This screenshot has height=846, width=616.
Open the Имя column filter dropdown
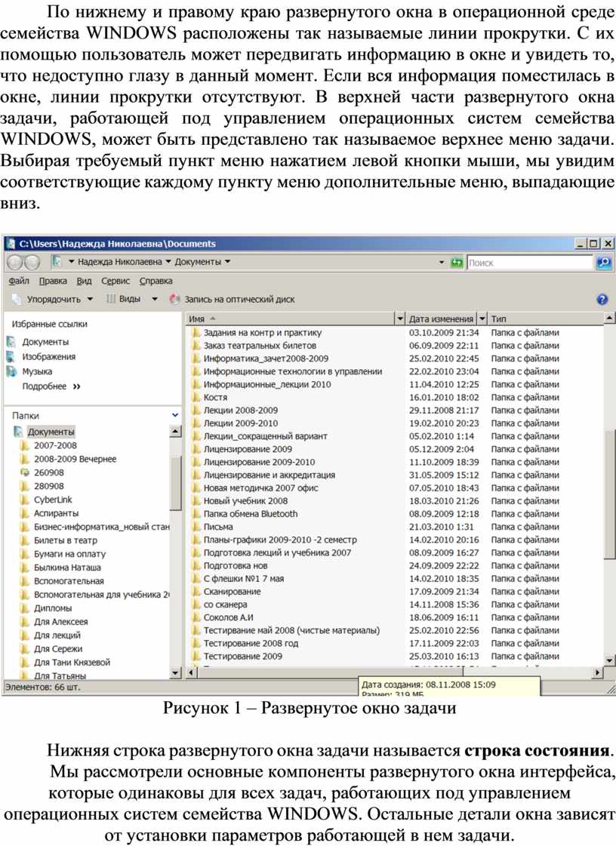tap(400, 319)
